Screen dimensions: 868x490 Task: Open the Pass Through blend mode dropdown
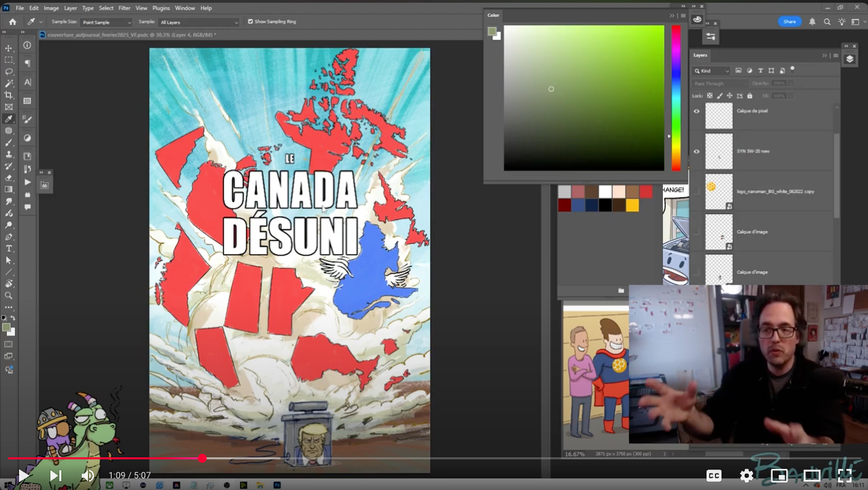pos(719,83)
